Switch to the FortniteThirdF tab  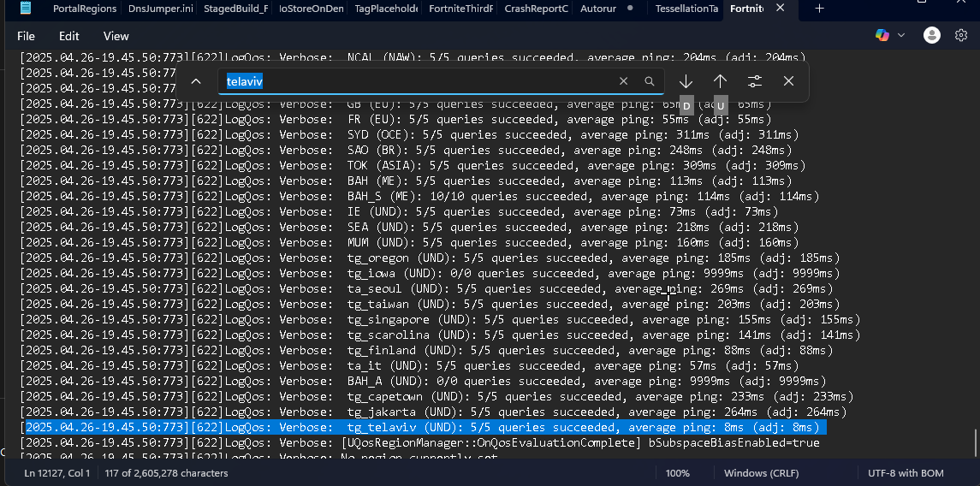(460, 9)
